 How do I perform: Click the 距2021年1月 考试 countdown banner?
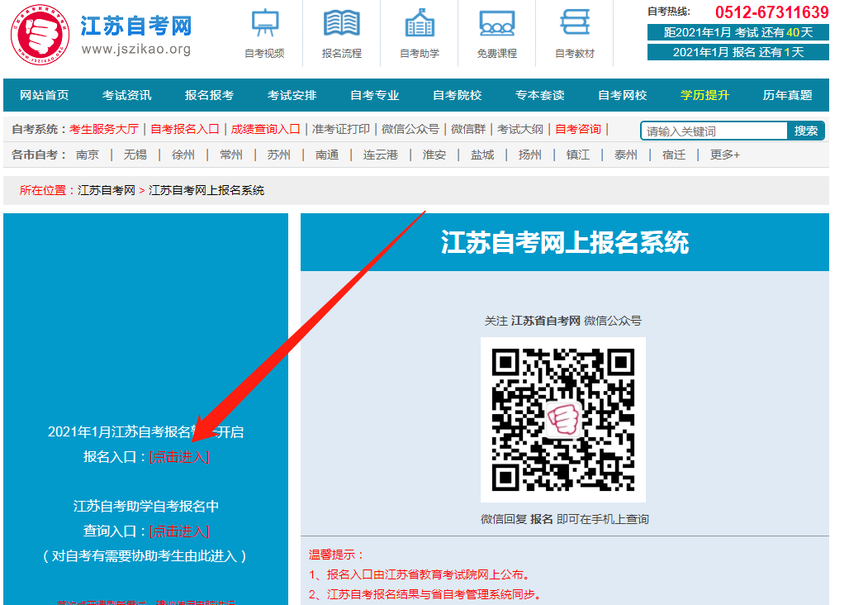(738, 32)
